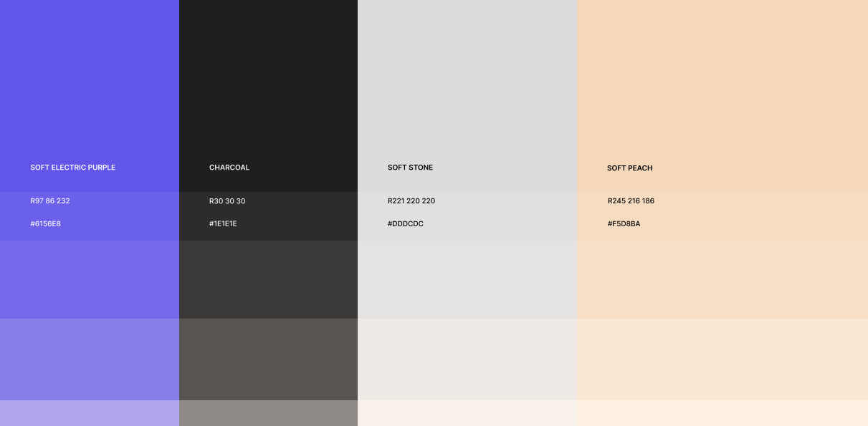The width and height of the screenshot is (868, 426).
Task: Select the R97 86 232 RGB value
Action: (x=50, y=201)
